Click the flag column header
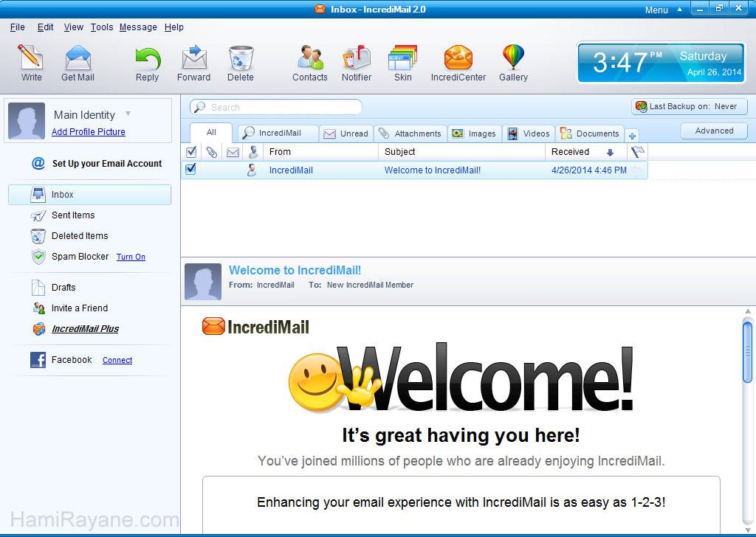Image resolution: width=756 pixels, height=537 pixels. pos(637,152)
